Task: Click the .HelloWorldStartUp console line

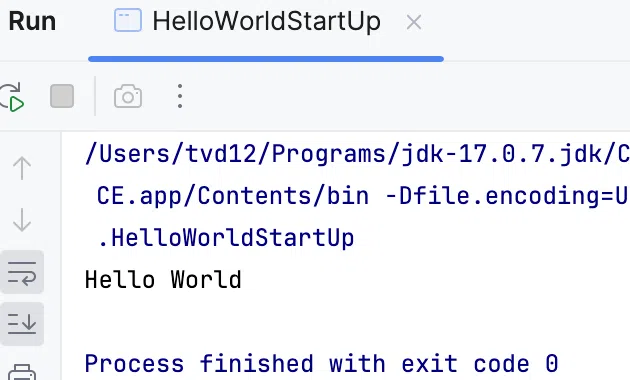Action: tap(226, 238)
